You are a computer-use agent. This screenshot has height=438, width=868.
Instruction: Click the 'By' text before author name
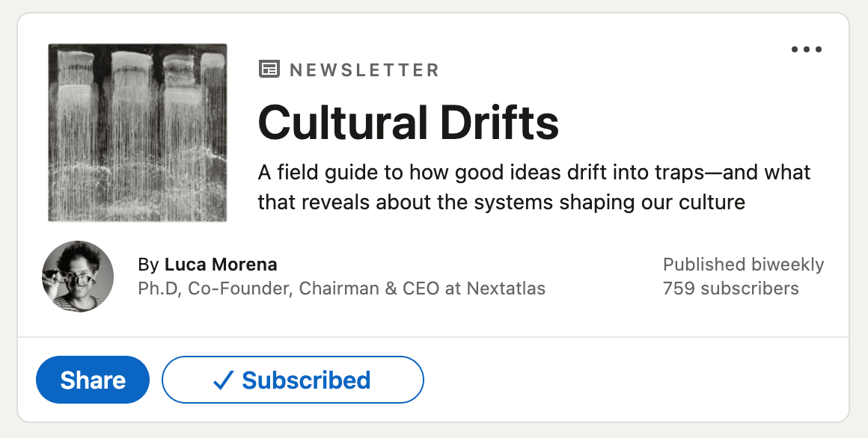(x=148, y=265)
